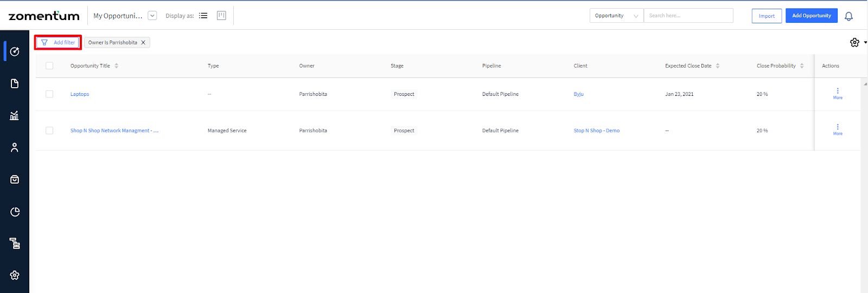
Task: Sort by Opportunity Title arrows
Action: tap(116, 66)
